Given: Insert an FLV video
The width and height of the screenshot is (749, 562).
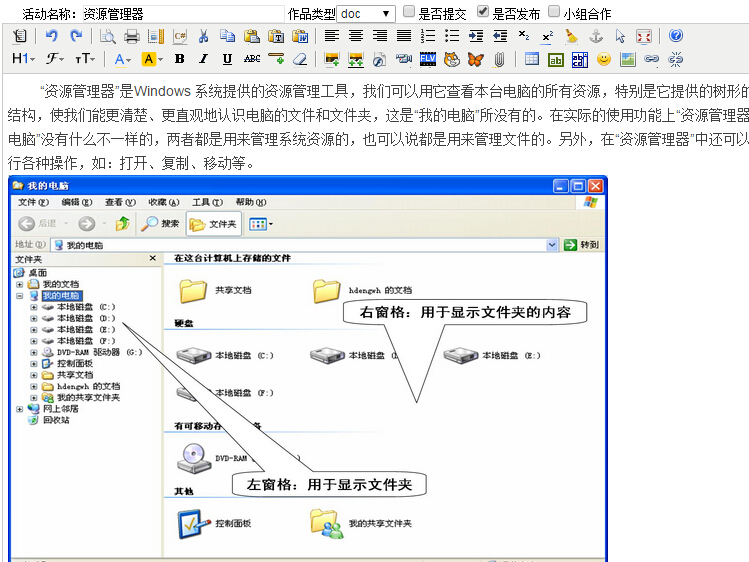Looking at the screenshot, I should pos(428,59).
